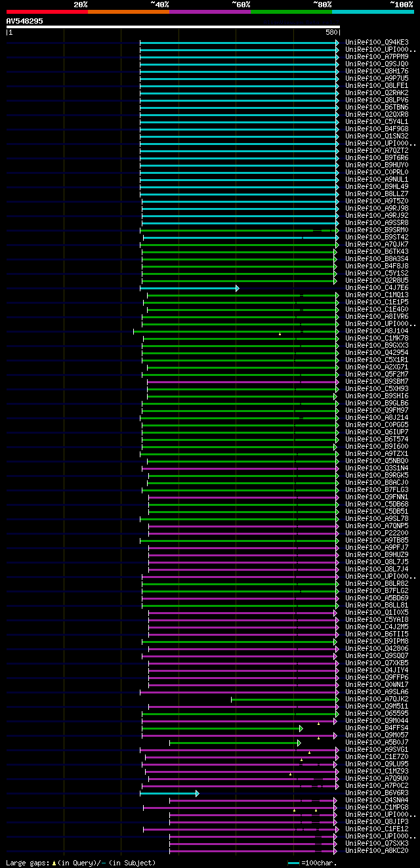
Task: Open hit UniRef100_C4J7E6
Action: pyautogui.click(x=377, y=288)
